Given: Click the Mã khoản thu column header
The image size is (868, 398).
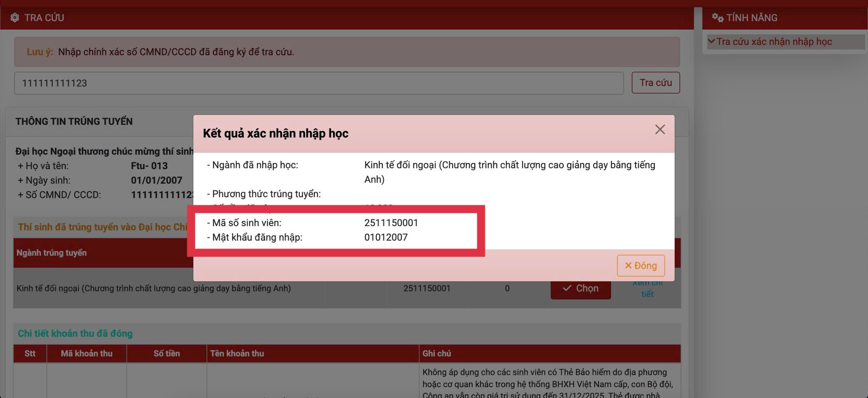Looking at the screenshot, I should pyautogui.click(x=86, y=353).
